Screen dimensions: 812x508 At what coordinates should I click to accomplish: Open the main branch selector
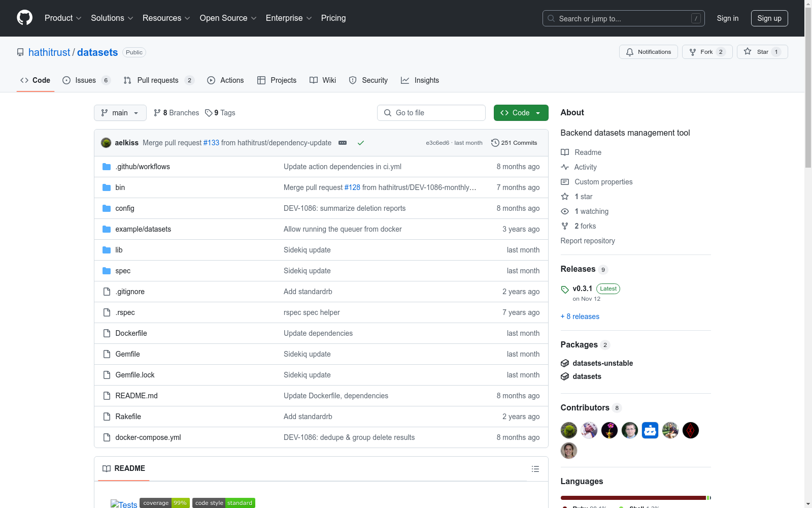[120, 113]
